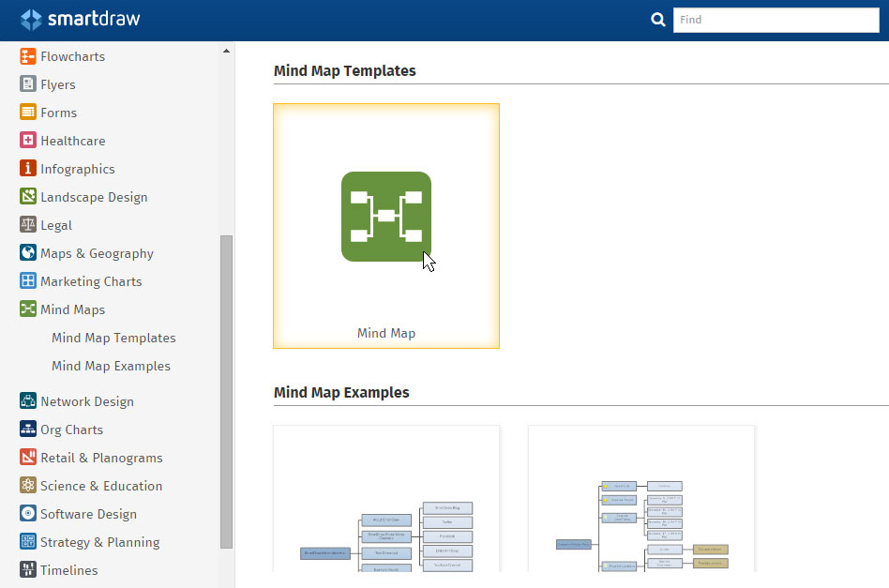Click the Mind Maps sidebar icon
Viewport: 889px width, 588px height.
(28, 309)
